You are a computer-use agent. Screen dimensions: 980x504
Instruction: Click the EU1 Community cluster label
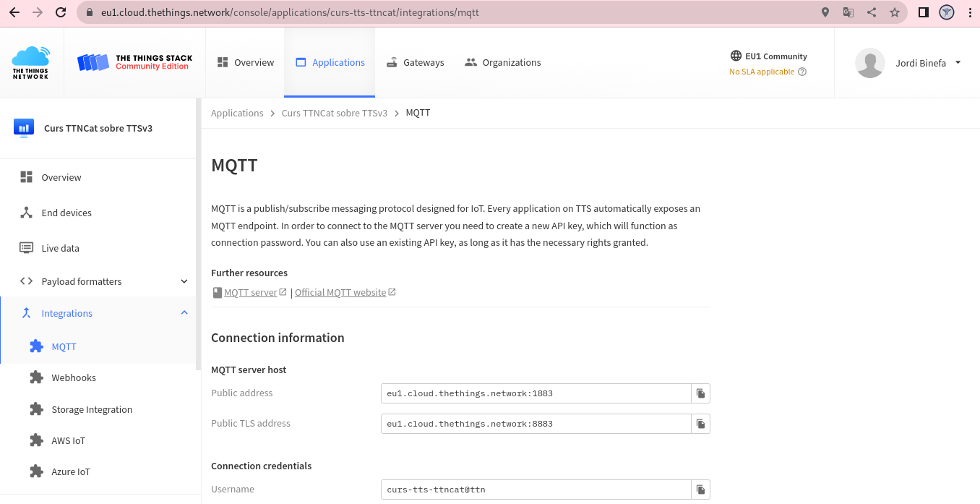[775, 56]
